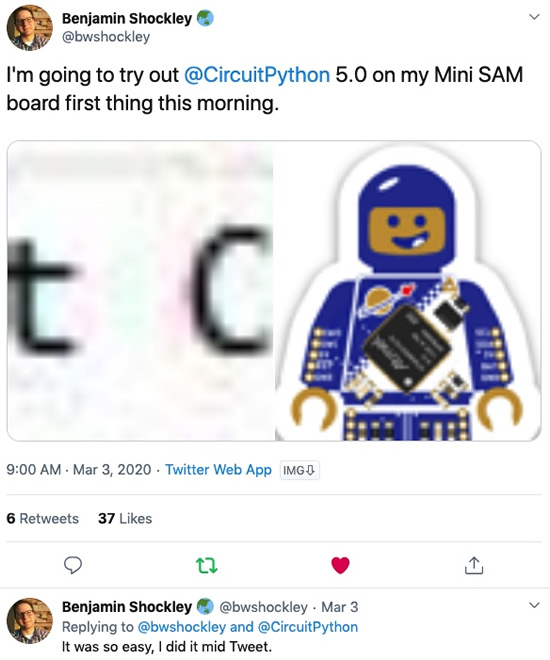Click the reply speech bubble icon

tap(73, 565)
